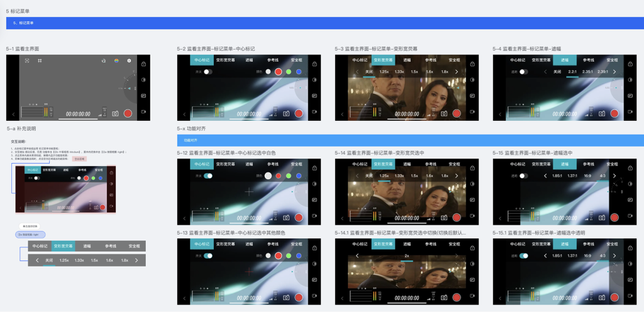
Task: Click right chevron in 5-3 ratio list
Action: [x=457, y=72]
